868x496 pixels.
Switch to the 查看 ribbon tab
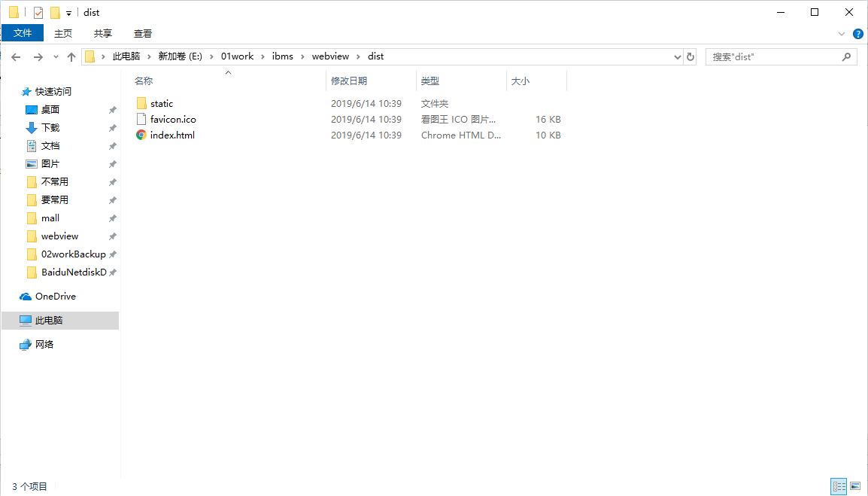tap(142, 33)
